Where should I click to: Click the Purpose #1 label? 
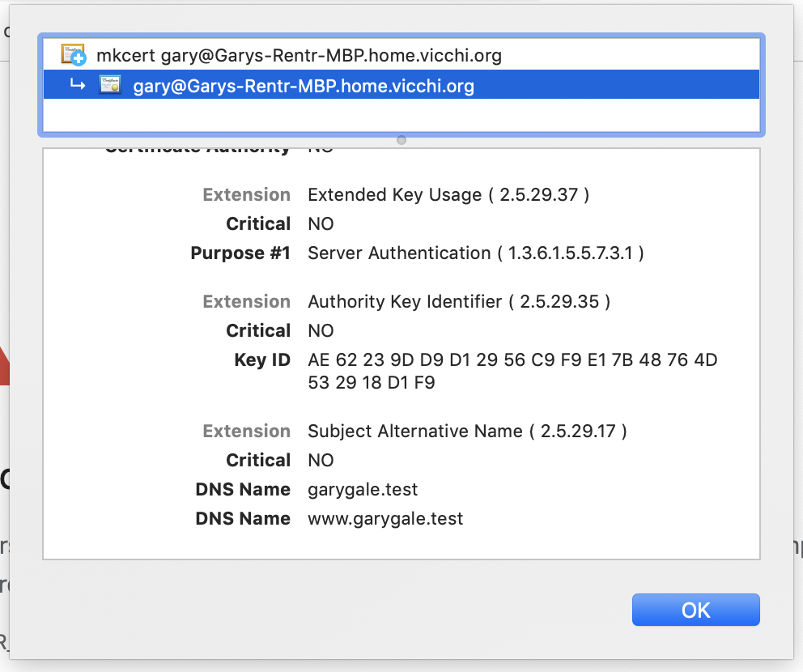pos(240,253)
